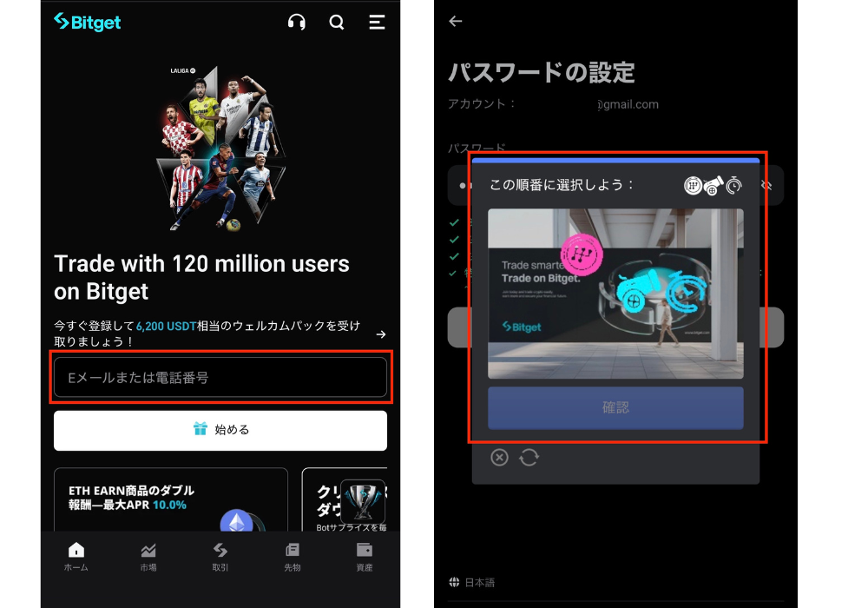Switch to the 市場 tab
This screenshot has height=608, width=868.
click(x=148, y=556)
